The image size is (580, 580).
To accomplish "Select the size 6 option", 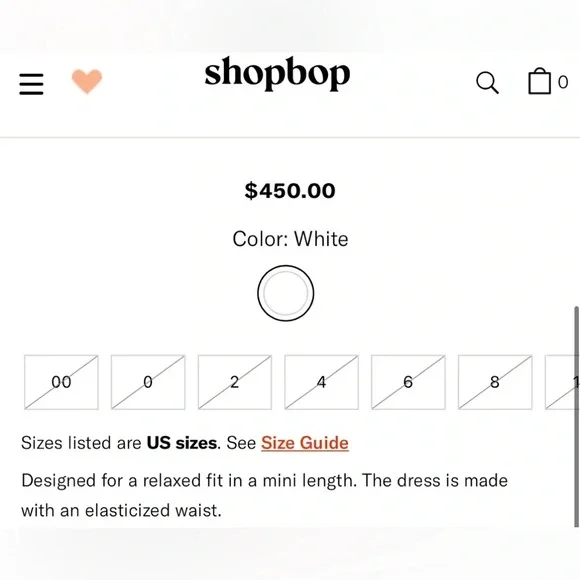I will (408, 382).
